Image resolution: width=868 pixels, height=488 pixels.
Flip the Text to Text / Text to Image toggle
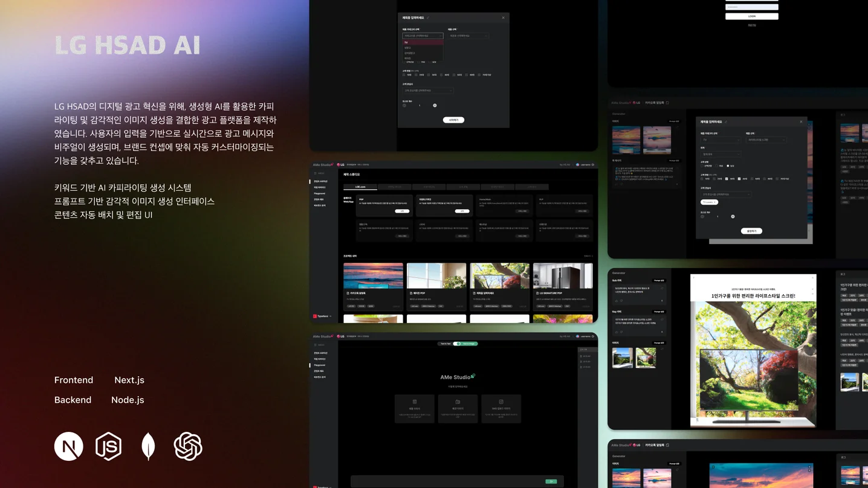[x=458, y=344]
